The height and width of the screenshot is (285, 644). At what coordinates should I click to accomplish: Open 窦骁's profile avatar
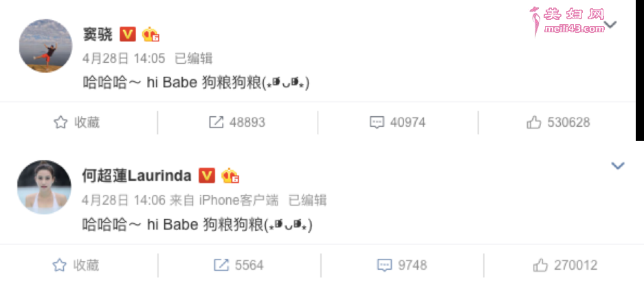point(45,45)
